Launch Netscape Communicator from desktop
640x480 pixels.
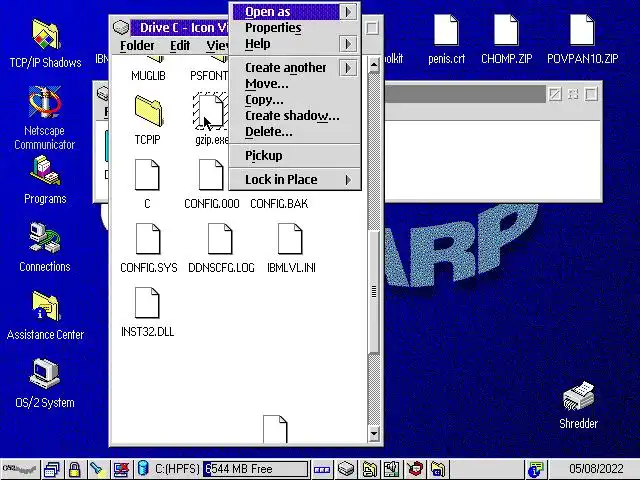(45, 102)
